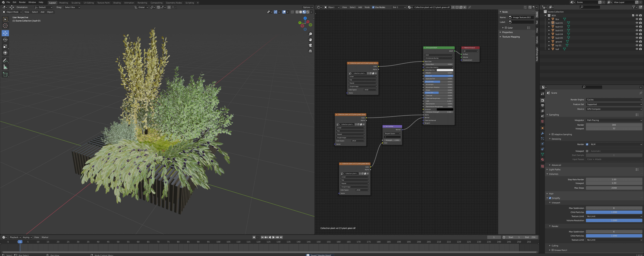Viewport: 644px width, 256px height.
Task: Play the animation forward
Action: click(273, 237)
